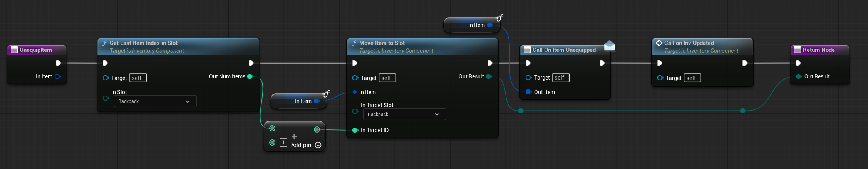This screenshot has width=868, height=169.
Task: Click Target self field on Call on Inv Updated
Action: [692, 78]
